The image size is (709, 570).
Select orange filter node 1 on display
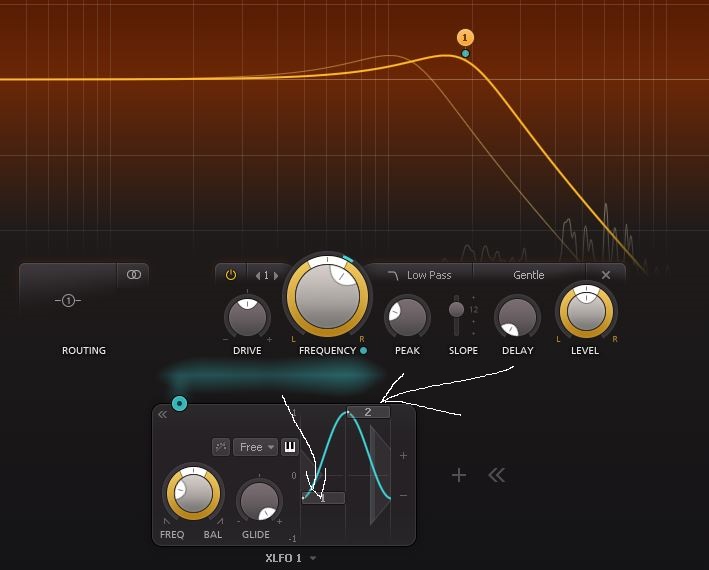(x=465, y=38)
